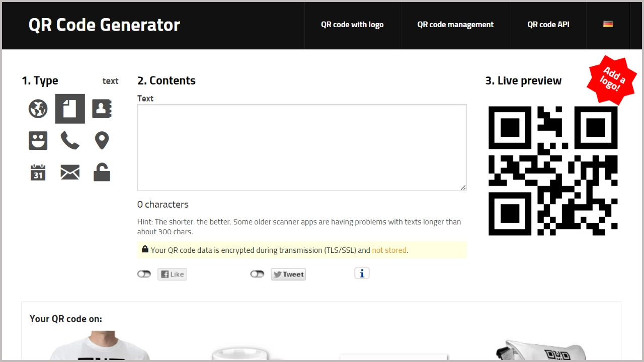The image size is (644, 362).
Task: Choose the location pin QR type icon
Action: point(102,141)
